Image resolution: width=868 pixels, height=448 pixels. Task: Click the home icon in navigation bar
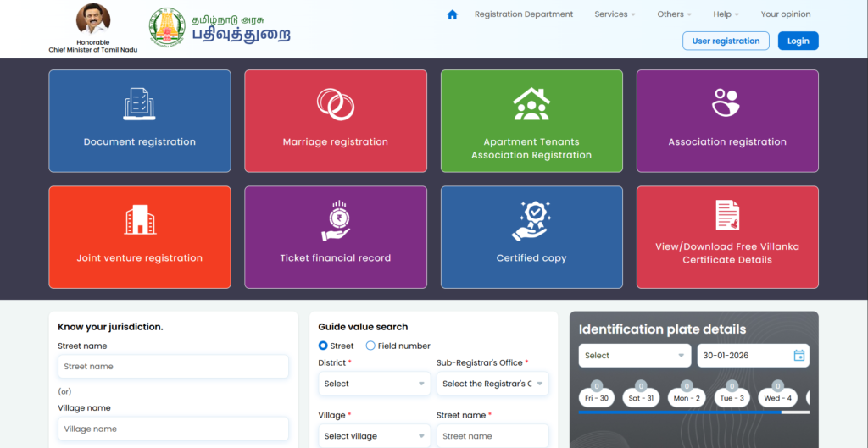point(452,14)
